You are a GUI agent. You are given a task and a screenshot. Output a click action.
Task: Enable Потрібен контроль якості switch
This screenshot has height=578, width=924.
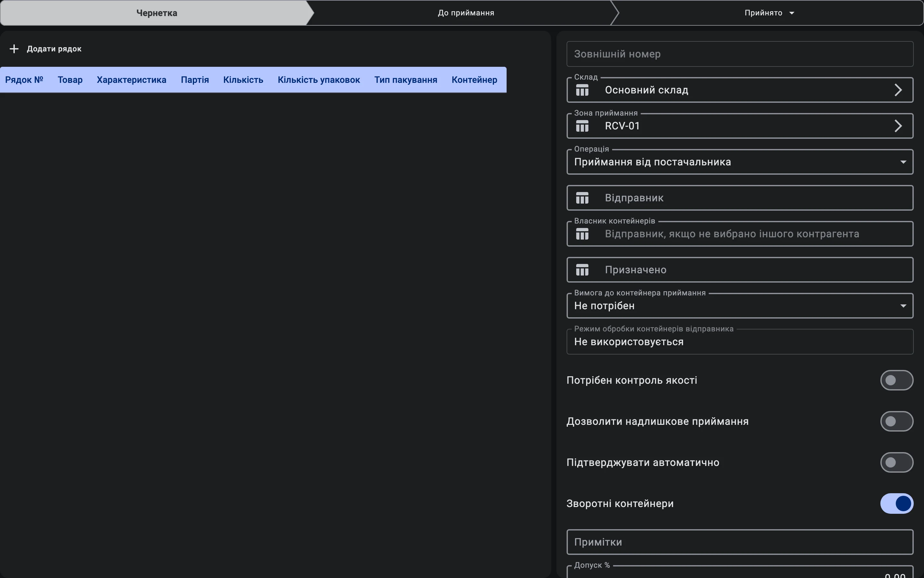[x=896, y=380]
